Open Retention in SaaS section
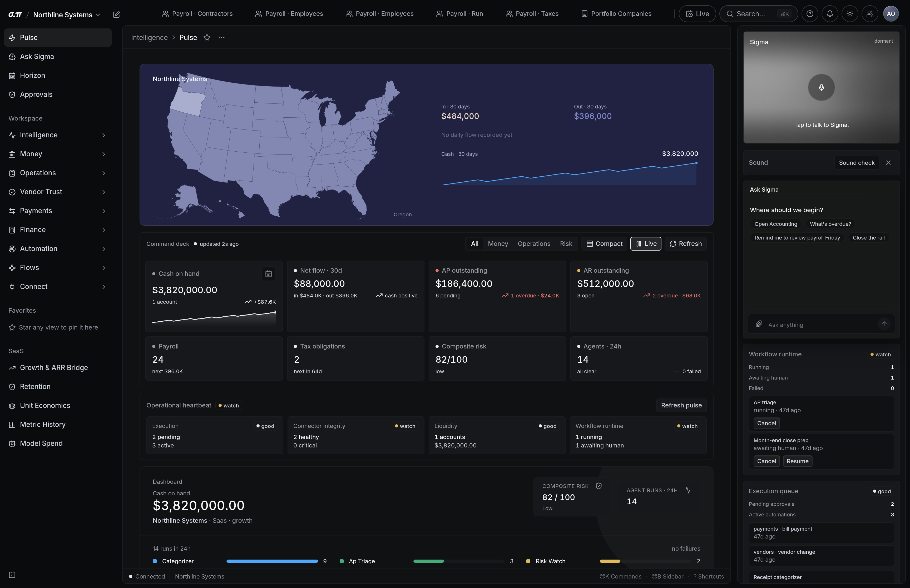Image resolution: width=910 pixels, height=588 pixels. click(58, 386)
